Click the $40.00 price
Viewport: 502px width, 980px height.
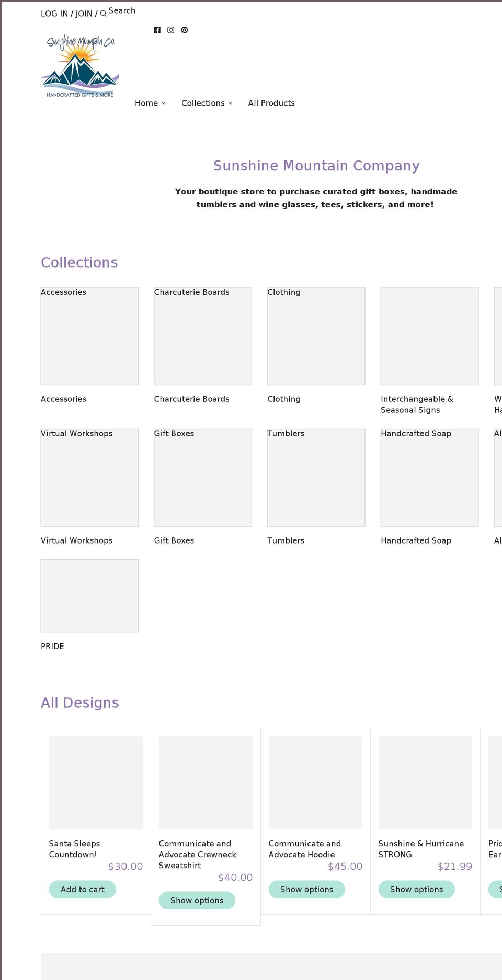pos(235,878)
